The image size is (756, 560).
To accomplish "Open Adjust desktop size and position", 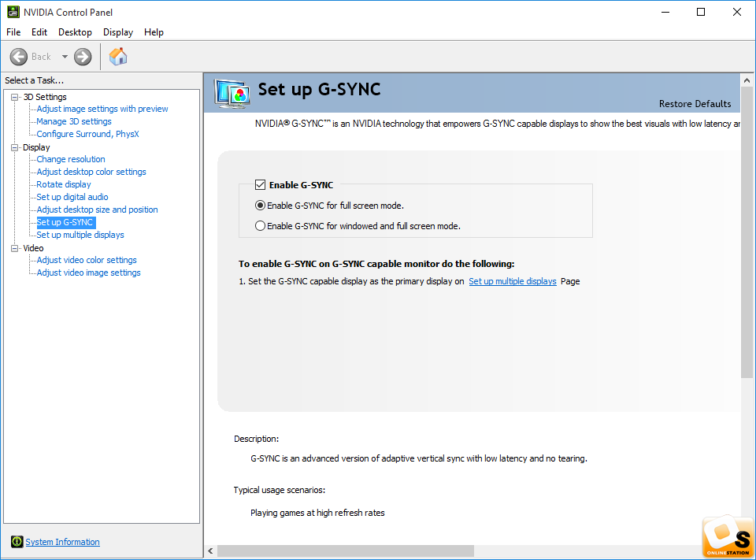I will (x=98, y=210).
